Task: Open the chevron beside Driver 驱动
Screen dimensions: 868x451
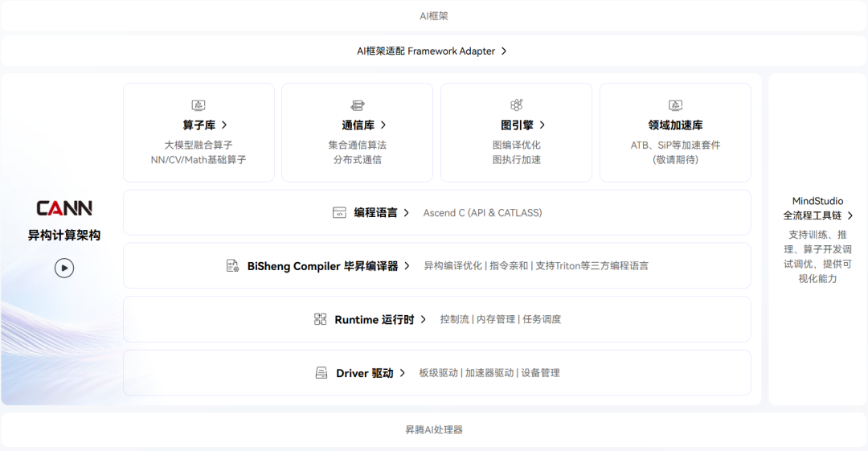Action: 403,374
